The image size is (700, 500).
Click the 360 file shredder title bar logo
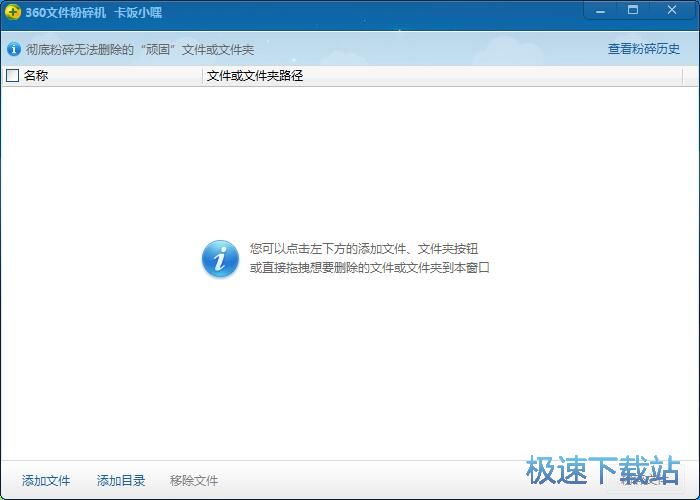[x=13, y=12]
